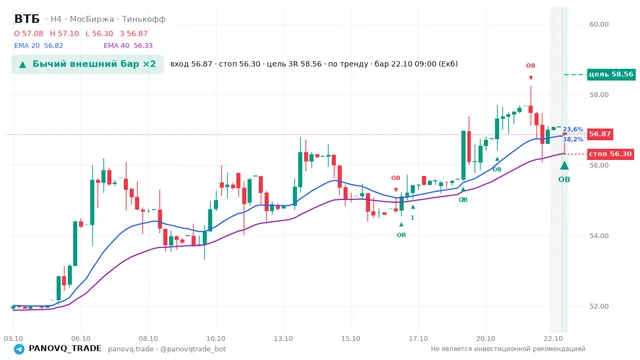Select the EMA 20 56.82 legend
Screen dimensions: 640x360
point(39,46)
